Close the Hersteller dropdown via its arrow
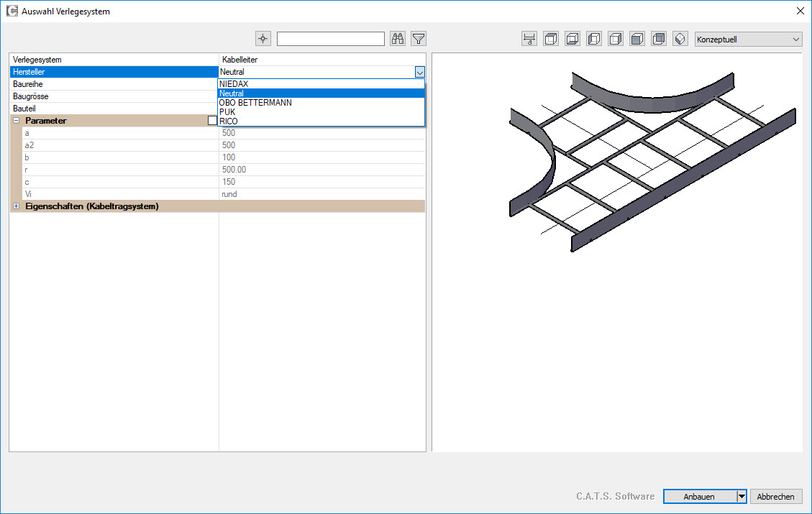 419,72
